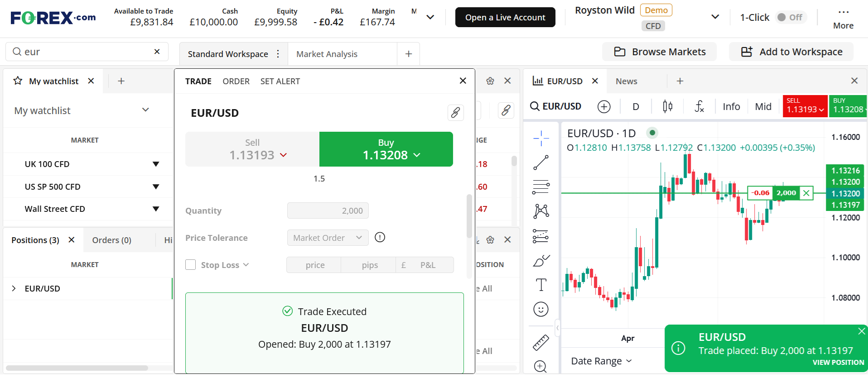Open the candlestick chart style selector
Image resolution: width=868 pixels, height=378 pixels.
(668, 106)
